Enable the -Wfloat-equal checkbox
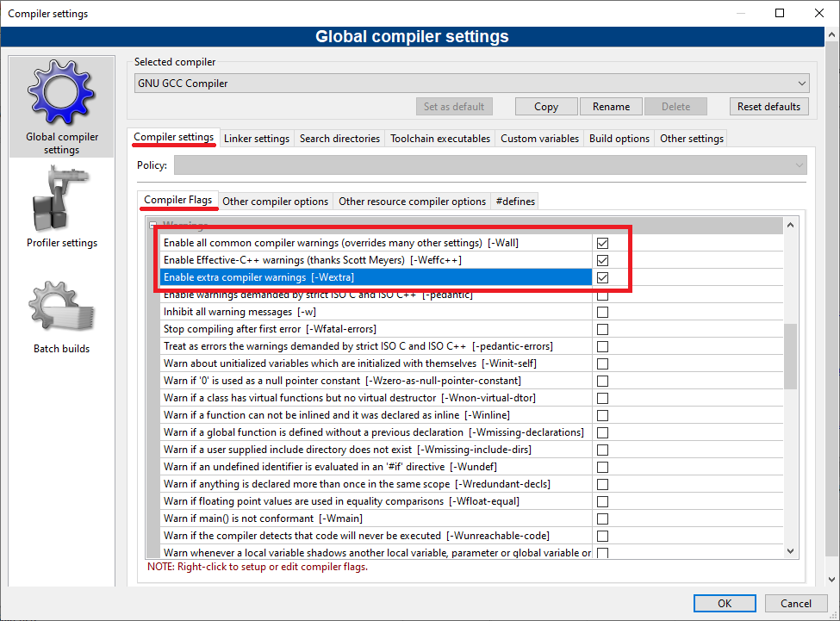Screen dimensions: 840x621 602,501
